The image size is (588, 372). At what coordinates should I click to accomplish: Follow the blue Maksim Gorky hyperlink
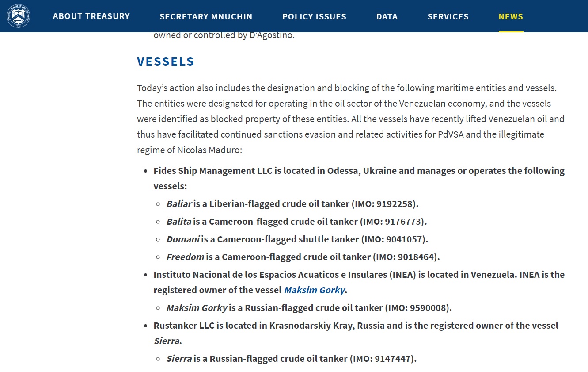click(x=314, y=290)
